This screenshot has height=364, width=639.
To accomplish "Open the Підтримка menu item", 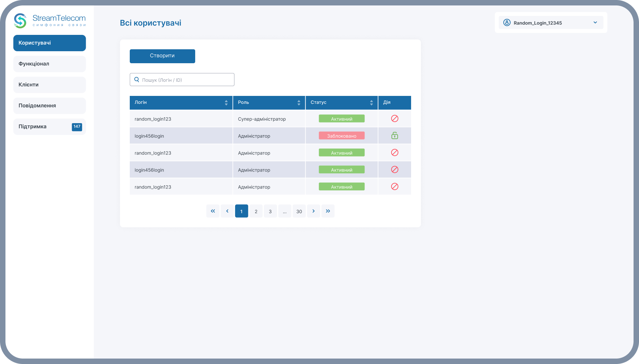I will pyautogui.click(x=49, y=127).
